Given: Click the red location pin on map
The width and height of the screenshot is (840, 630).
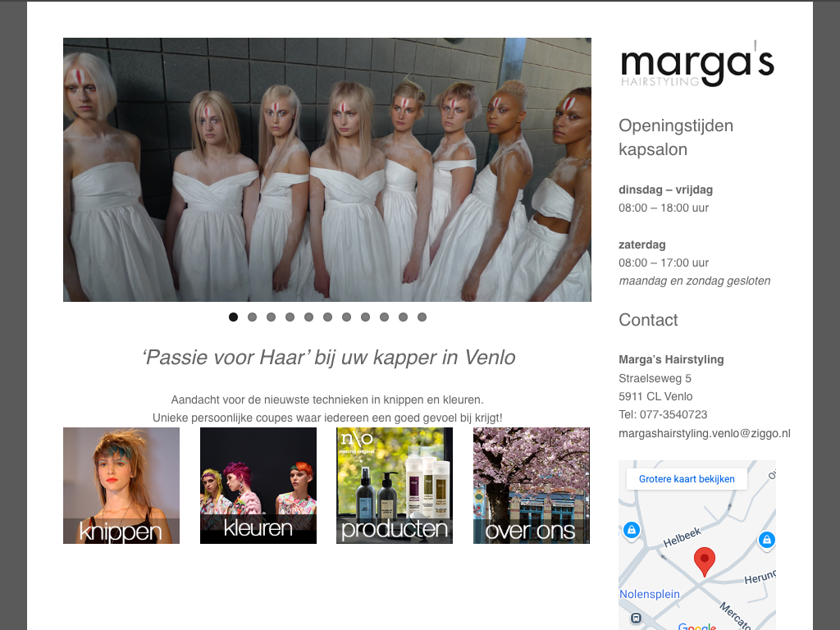Looking at the screenshot, I should 704,561.
